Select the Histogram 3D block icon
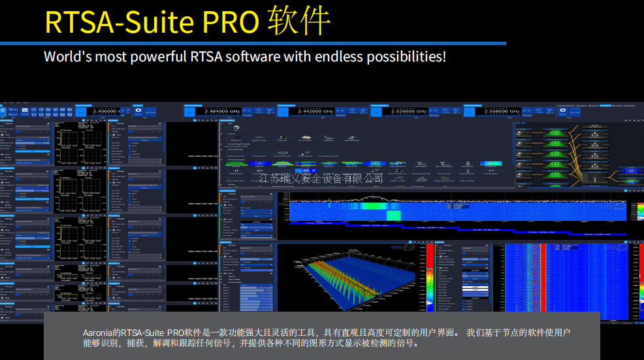The width and height of the screenshot is (644, 360). pyautogui.click(x=352, y=164)
